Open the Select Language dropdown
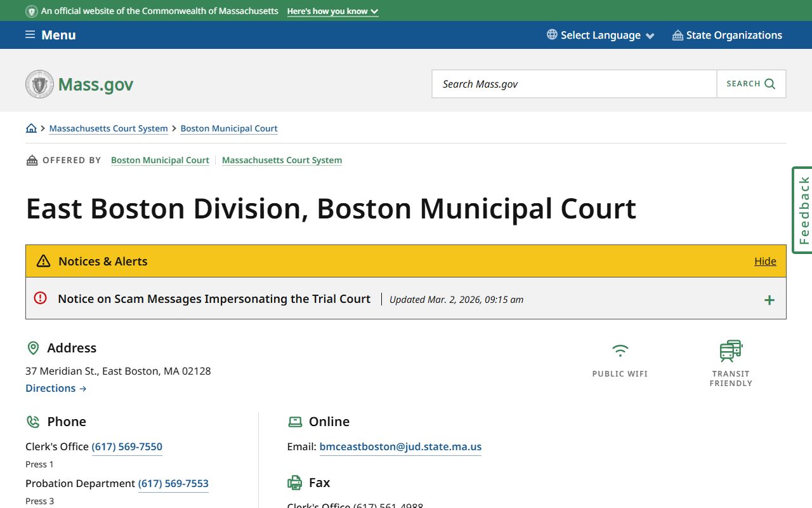 click(601, 35)
